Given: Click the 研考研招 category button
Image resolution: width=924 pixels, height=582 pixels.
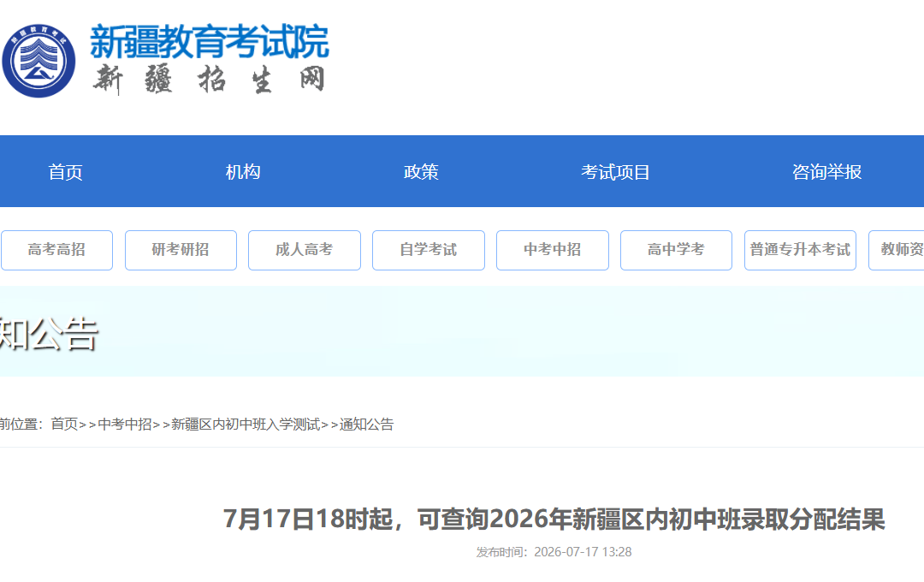Looking at the screenshot, I should 181,250.
